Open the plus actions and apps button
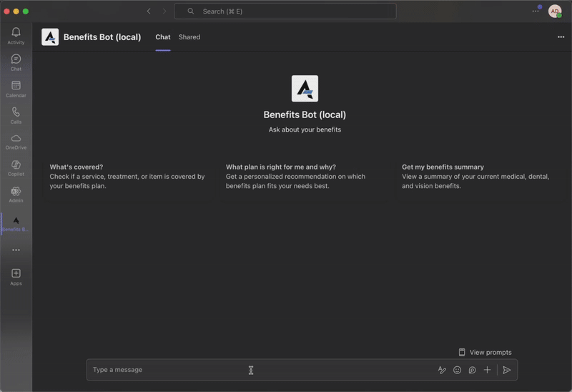 point(487,370)
